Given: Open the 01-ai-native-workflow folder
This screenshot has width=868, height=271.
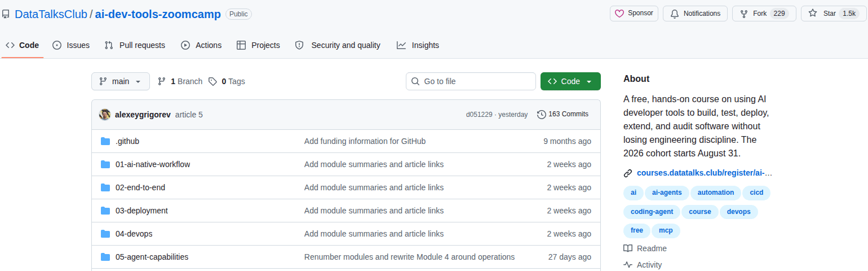Looking at the screenshot, I should (x=153, y=164).
